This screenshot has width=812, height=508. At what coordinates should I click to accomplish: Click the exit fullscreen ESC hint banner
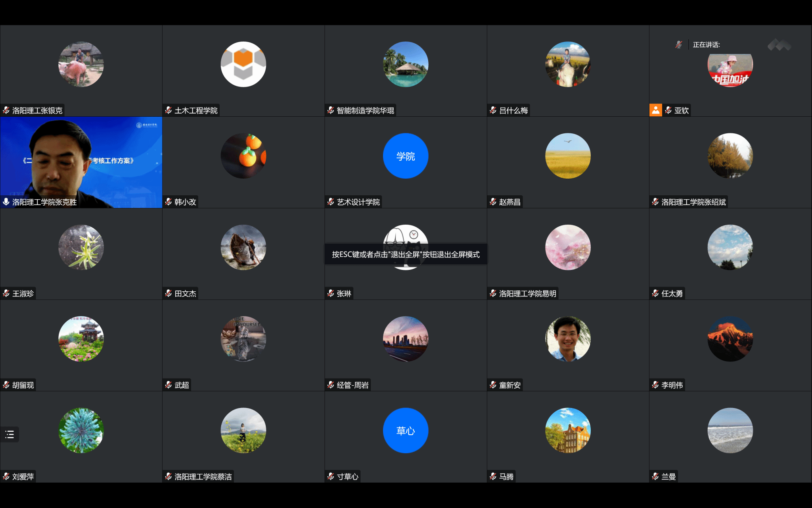[406, 254]
